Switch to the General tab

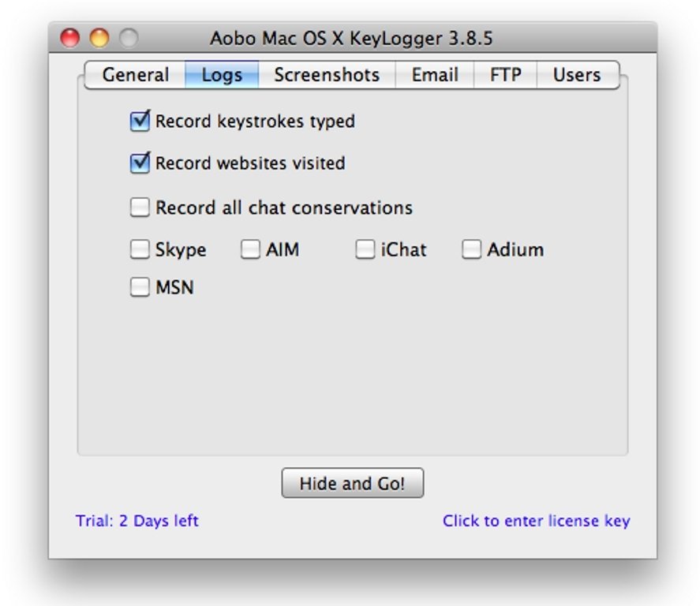(135, 75)
